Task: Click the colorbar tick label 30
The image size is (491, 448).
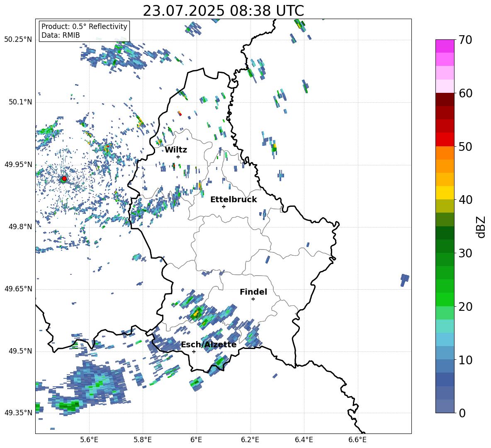Action: pyautogui.click(x=465, y=253)
